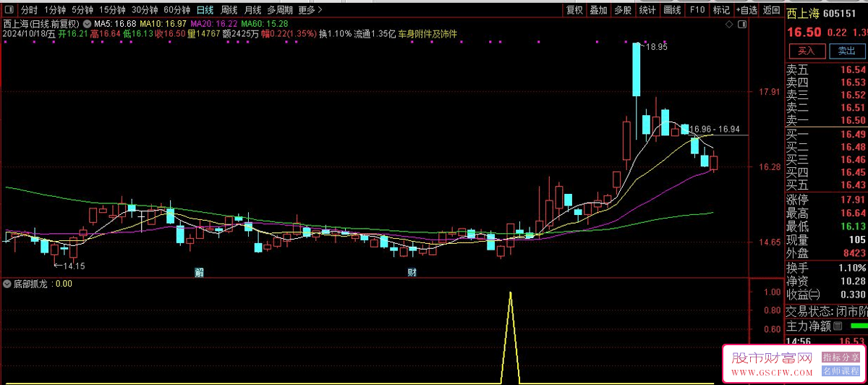Image resolution: width=868 pixels, height=385 pixels.
Task: Select the 60分钟 period tab
Action: (177, 10)
